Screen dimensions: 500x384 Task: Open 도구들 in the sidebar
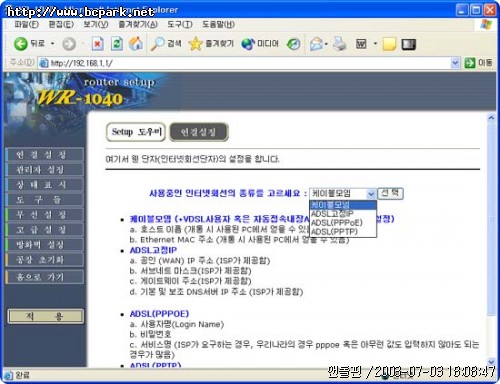pyautogui.click(x=45, y=200)
